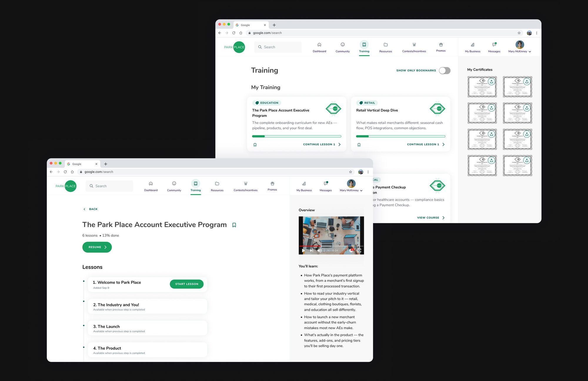Viewport: 588px width, 381px height.
Task: Open Messages in the back window
Action: coord(494,47)
